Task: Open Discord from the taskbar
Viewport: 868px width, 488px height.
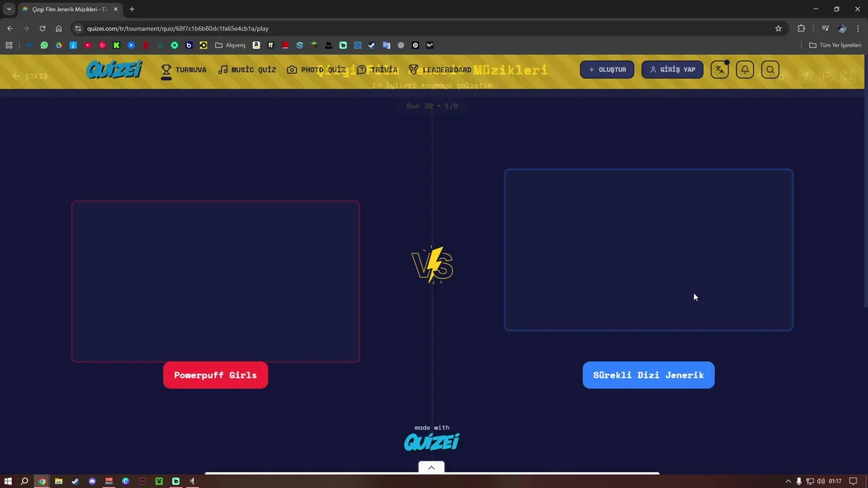Action: point(92,481)
